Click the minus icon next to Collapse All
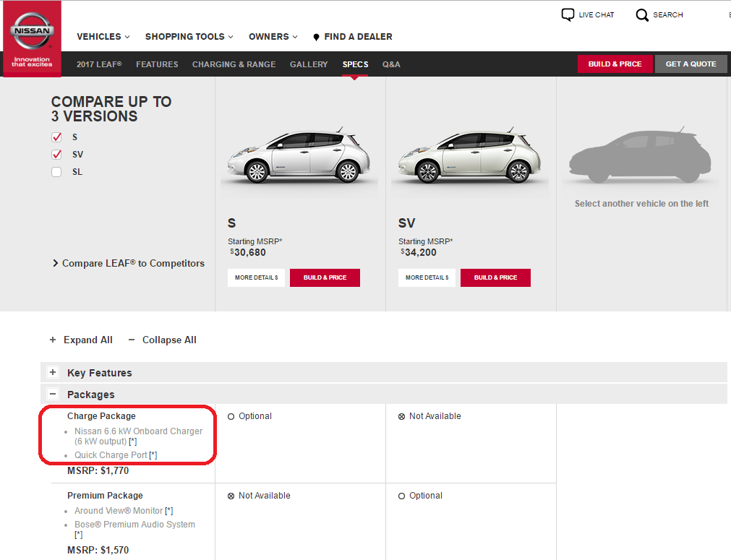Screen dimensions: 731x560 click(132, 340)
